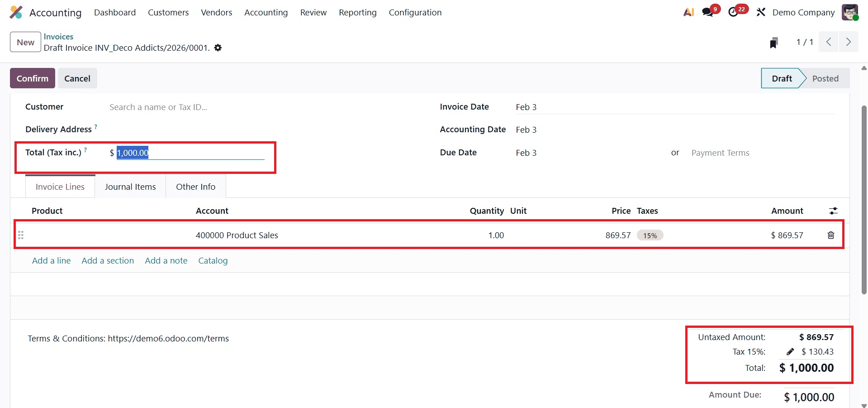The height and width of the screenshot is (408, 868).
Task: Click the Confirm button
Action: (x=32, y=78)
